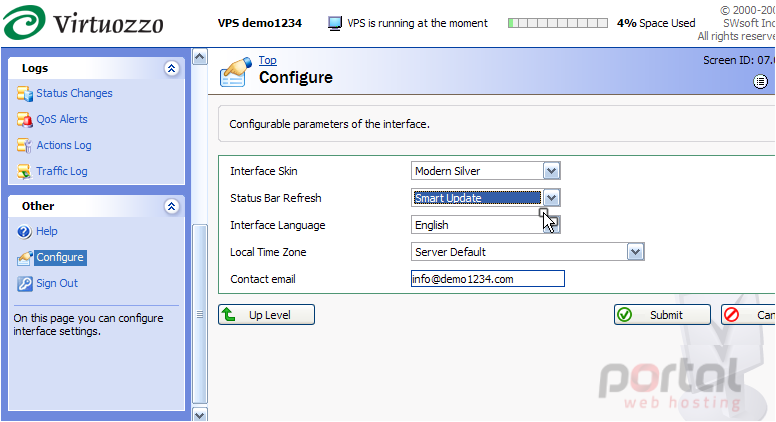Click the Configure page header icon

[x=236, y=72]
